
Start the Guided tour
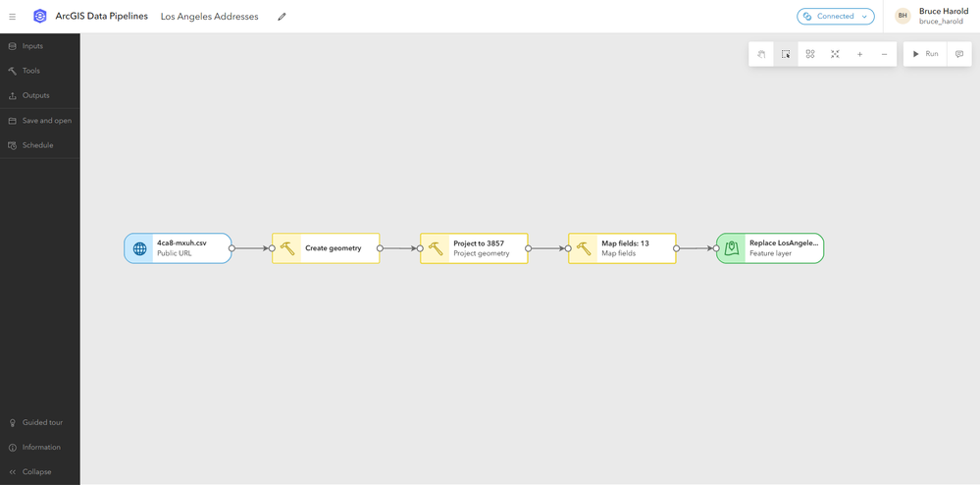pos(40,422)
